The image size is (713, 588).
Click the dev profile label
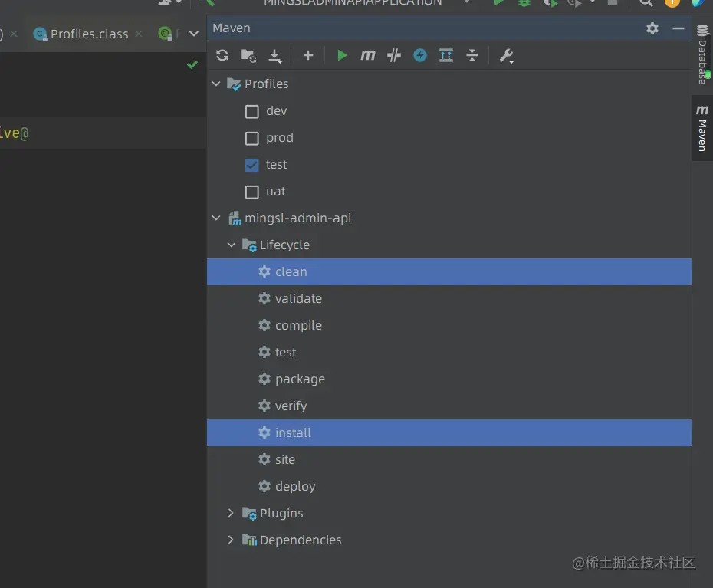(277, 111)
